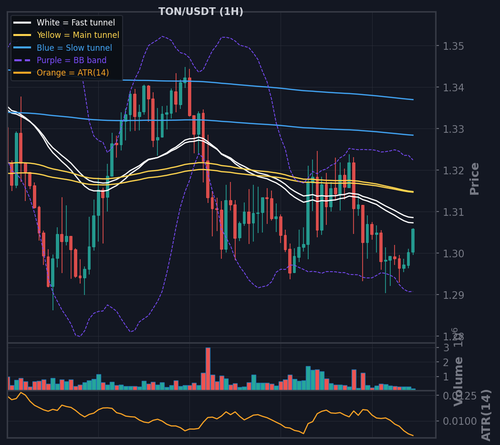Click the 0.0100 ATR axis label

(460, 421)
